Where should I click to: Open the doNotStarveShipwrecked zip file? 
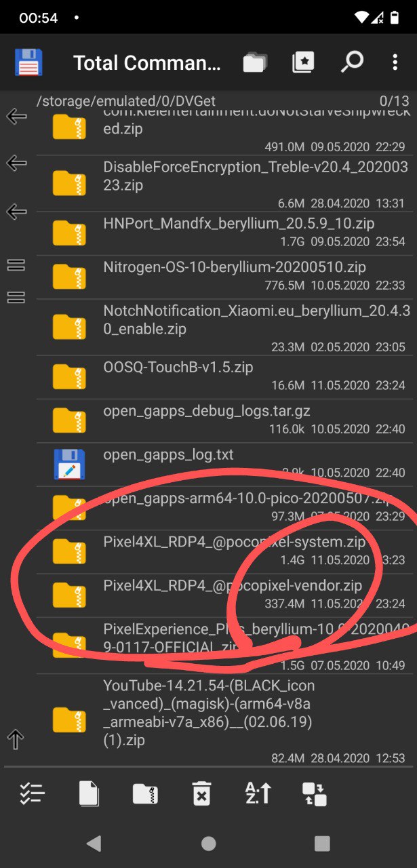(258, 121)
